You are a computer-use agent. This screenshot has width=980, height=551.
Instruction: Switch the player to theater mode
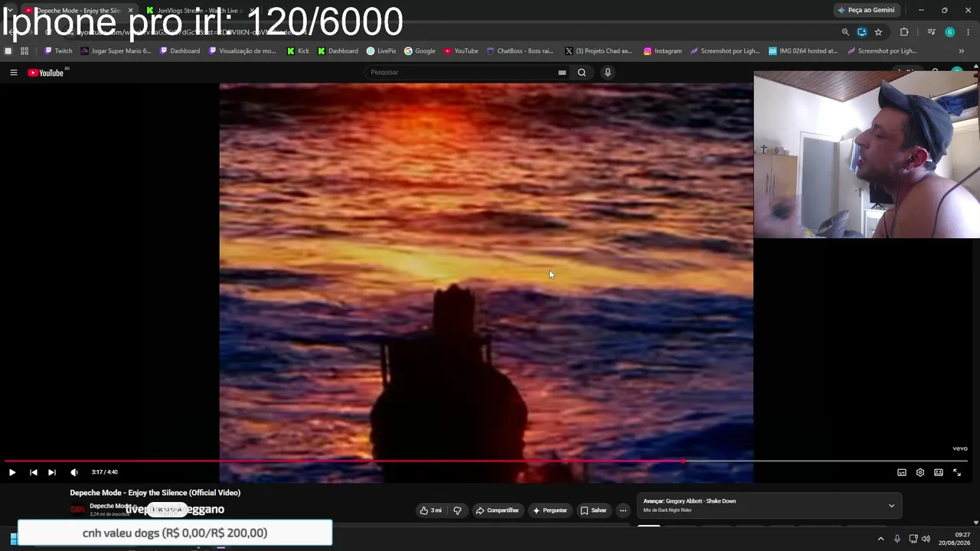[939, 472]
